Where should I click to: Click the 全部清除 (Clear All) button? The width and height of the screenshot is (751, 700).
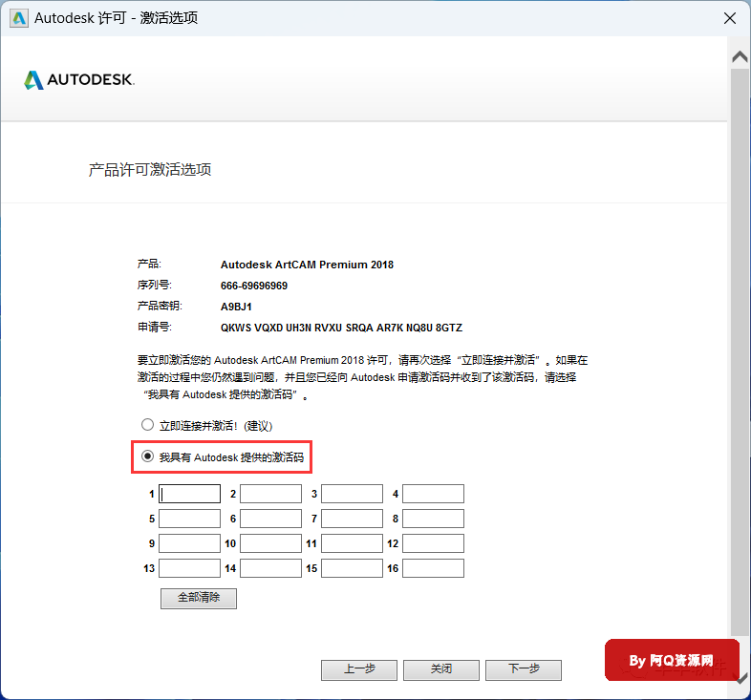click(199, 599)
